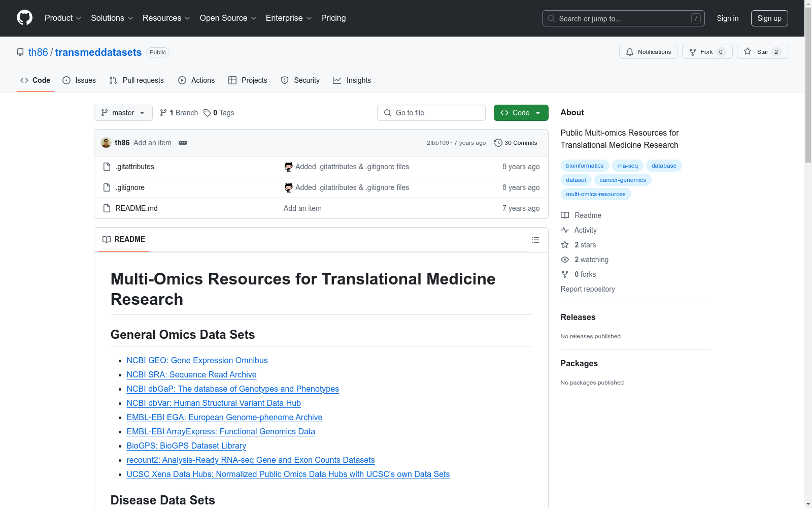
Task: Open the Pricing link in the header
Action: (x=333, y=18)
